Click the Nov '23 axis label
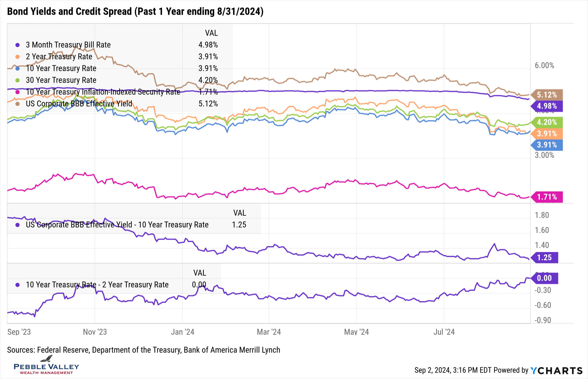Screen dimensions: 588x379 pyautogui.click(x=95, y=332)
